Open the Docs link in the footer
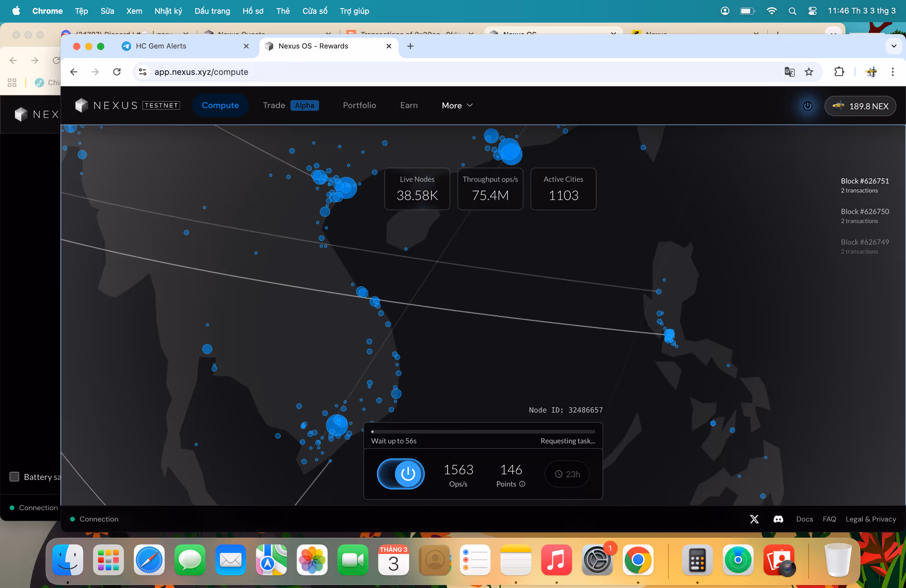 pyautogui.click(x=805, y=519)
